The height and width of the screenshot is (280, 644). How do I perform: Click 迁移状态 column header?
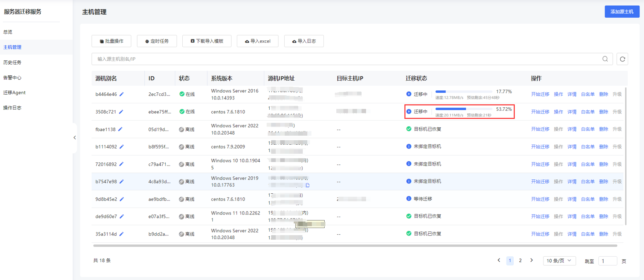[x=416, y=78]
